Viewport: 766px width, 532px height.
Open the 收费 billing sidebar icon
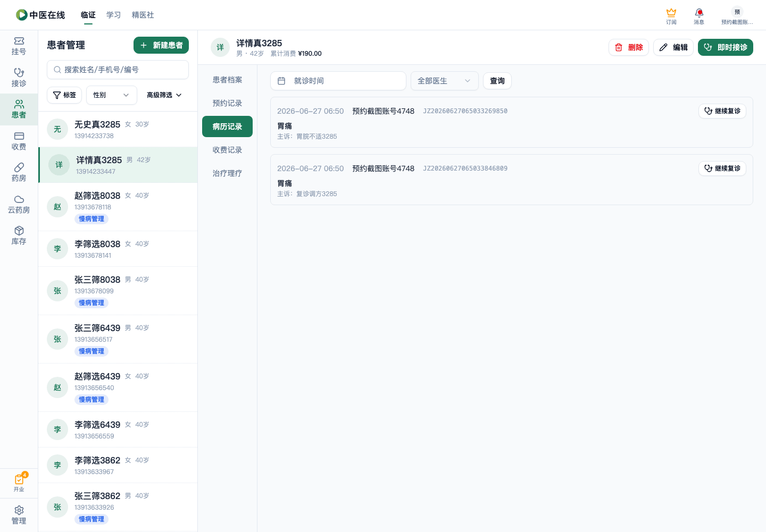[x=19, y=141]
